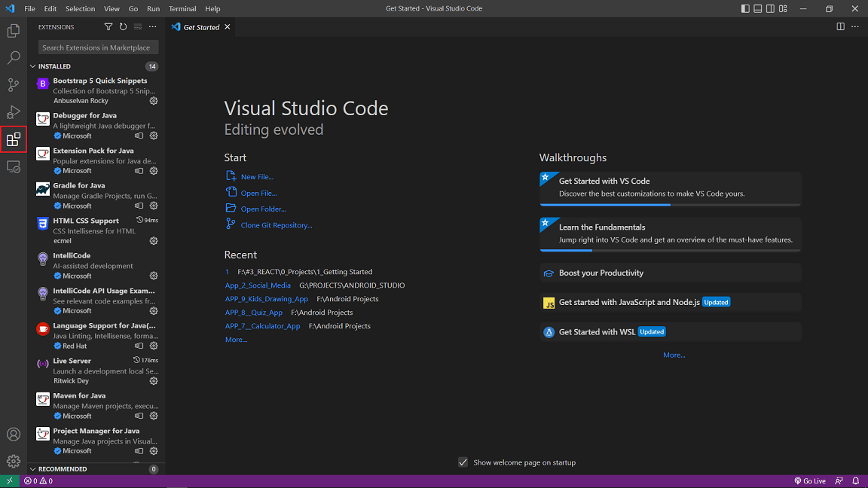Start Go Live server from status bar
The image size is (868, 488).
[810, 480]
